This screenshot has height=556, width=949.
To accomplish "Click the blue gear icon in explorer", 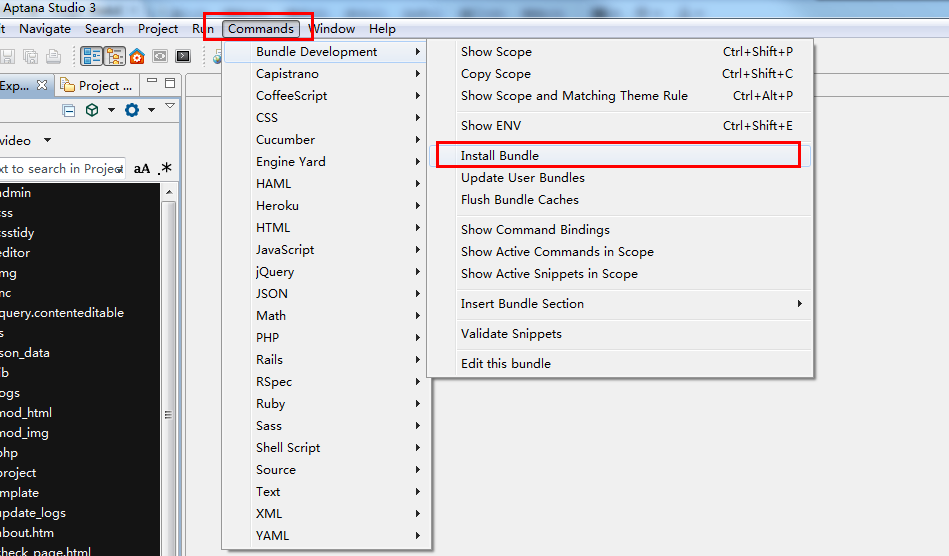I will pyautogui.click(x=132, y=110).
